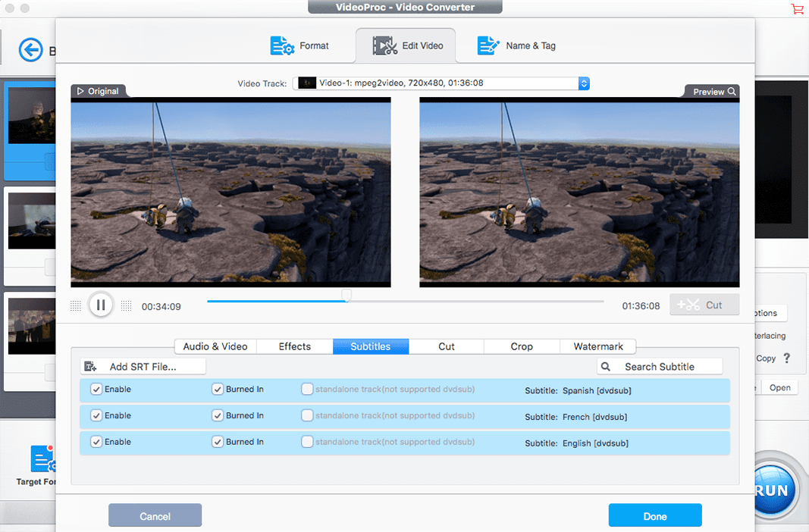809x532 pixels.
Task: Switch to the Name & Tag tab
Action: (x=516, y=46)
